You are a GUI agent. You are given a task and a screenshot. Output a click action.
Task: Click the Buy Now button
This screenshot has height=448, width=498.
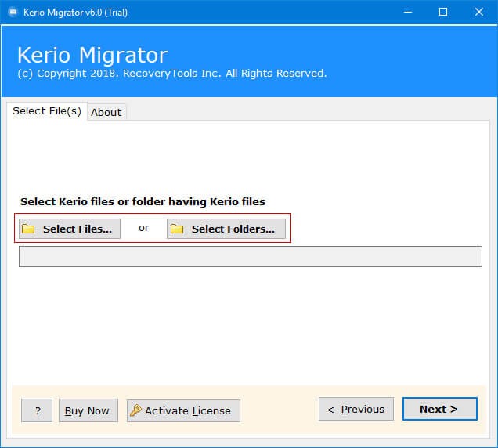coord(88,410)
